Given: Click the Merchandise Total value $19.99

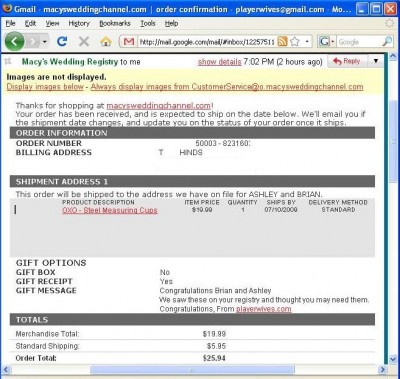Looking at the screenshot, I should point(214,334).
